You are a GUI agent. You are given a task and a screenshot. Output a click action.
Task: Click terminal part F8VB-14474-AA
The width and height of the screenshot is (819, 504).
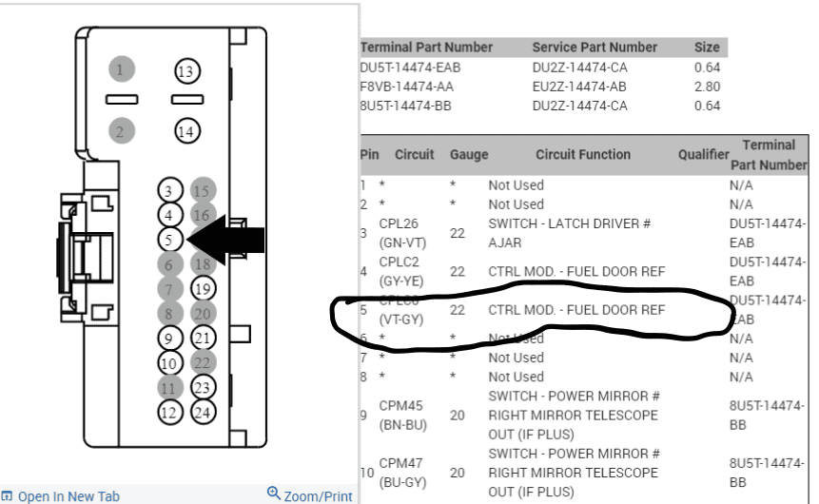click(x=407, y=87)
